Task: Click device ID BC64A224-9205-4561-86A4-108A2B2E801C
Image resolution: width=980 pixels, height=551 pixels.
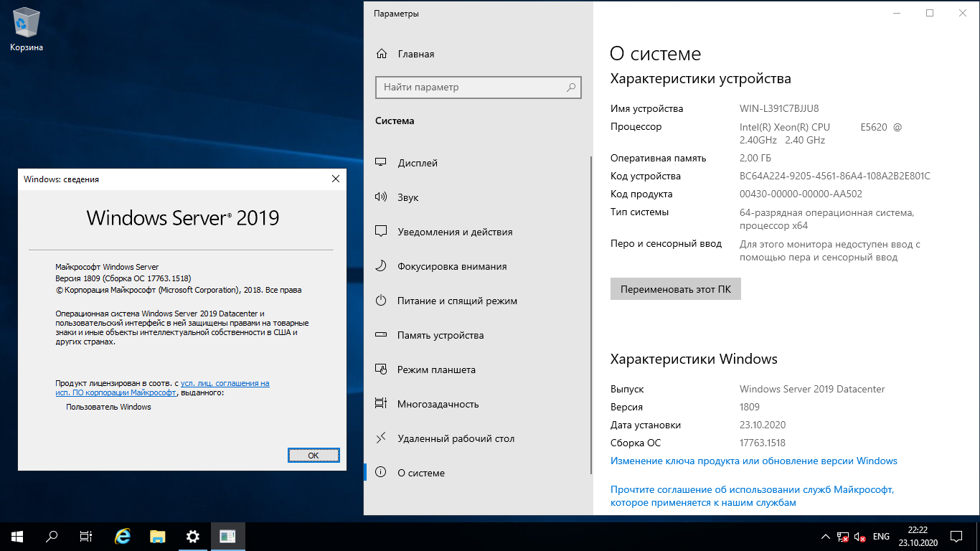Action: pyautogui.click(x=835, y=176)
